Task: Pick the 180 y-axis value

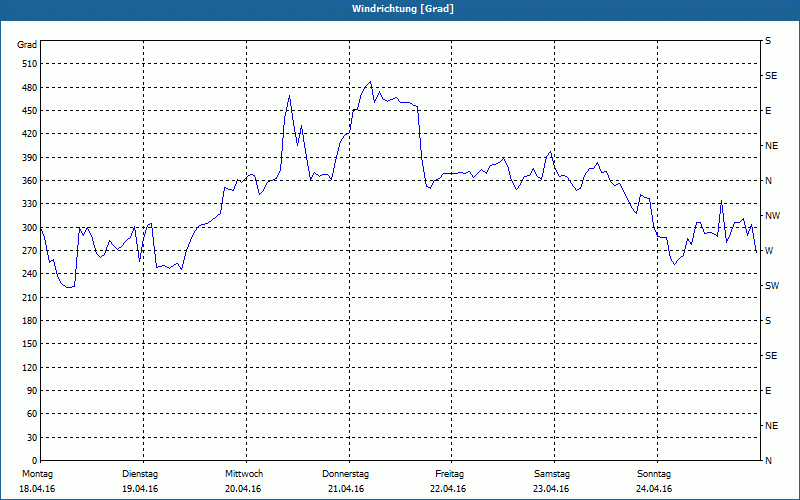Action: click(x=29, y=321)
